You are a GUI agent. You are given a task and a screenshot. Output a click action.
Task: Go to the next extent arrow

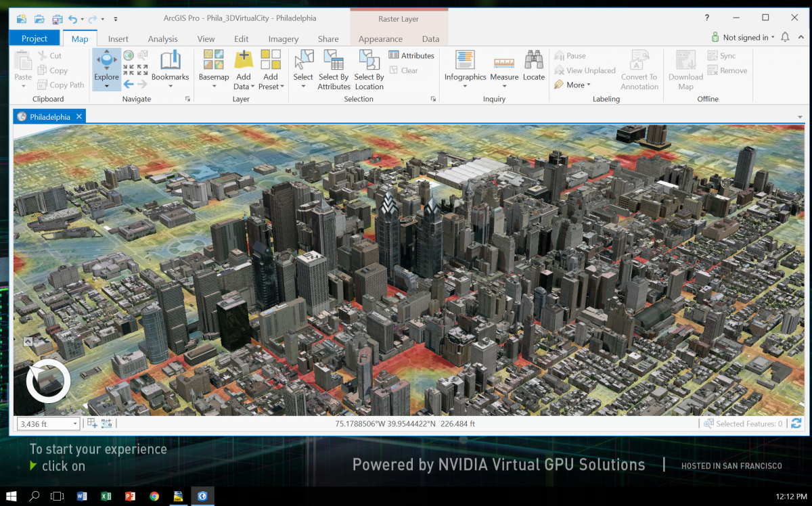click(x=142, y=84)
